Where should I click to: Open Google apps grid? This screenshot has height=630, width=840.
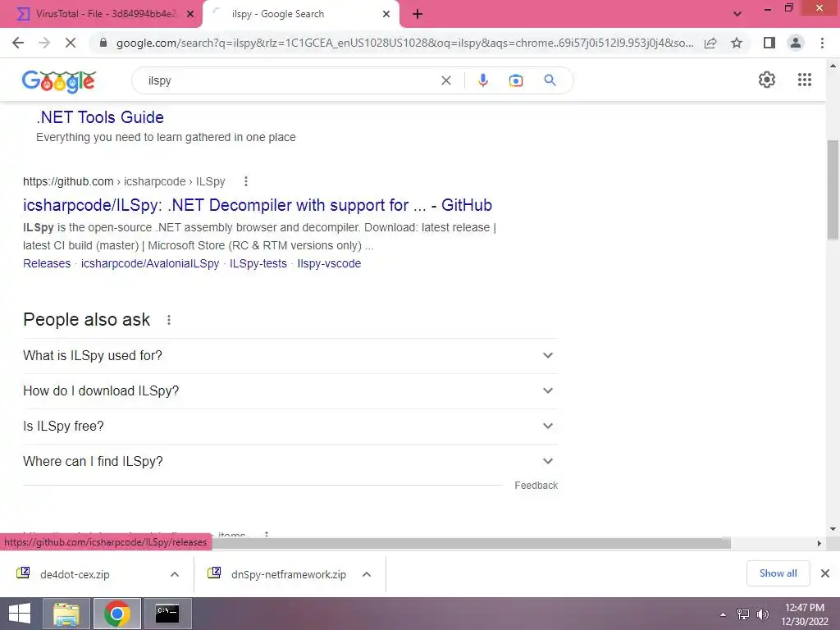804,80
